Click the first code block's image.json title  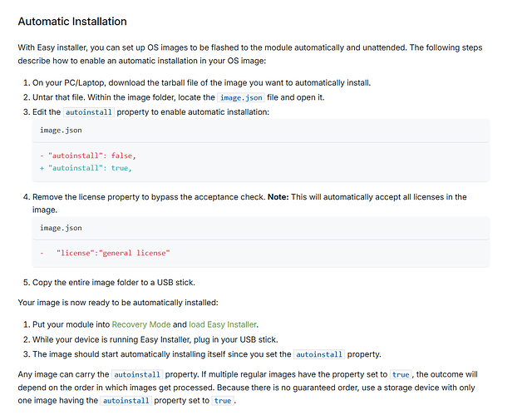pos(61,131)
